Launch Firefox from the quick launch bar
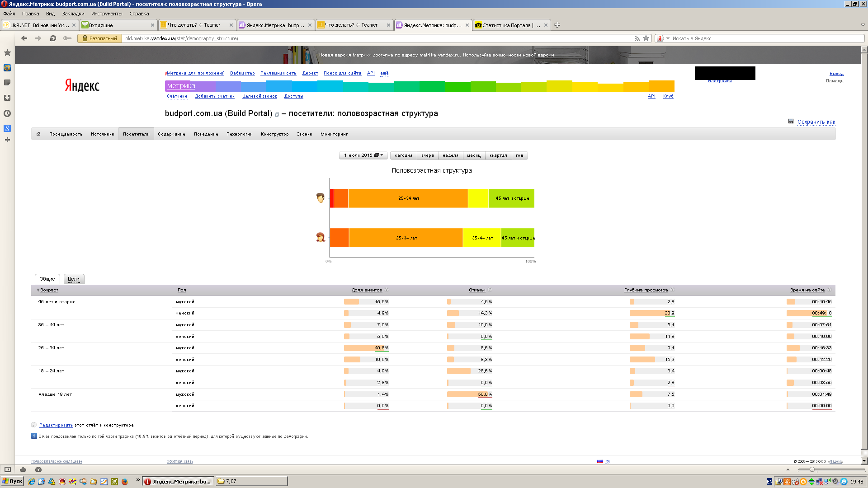 [x=125, y=482]
